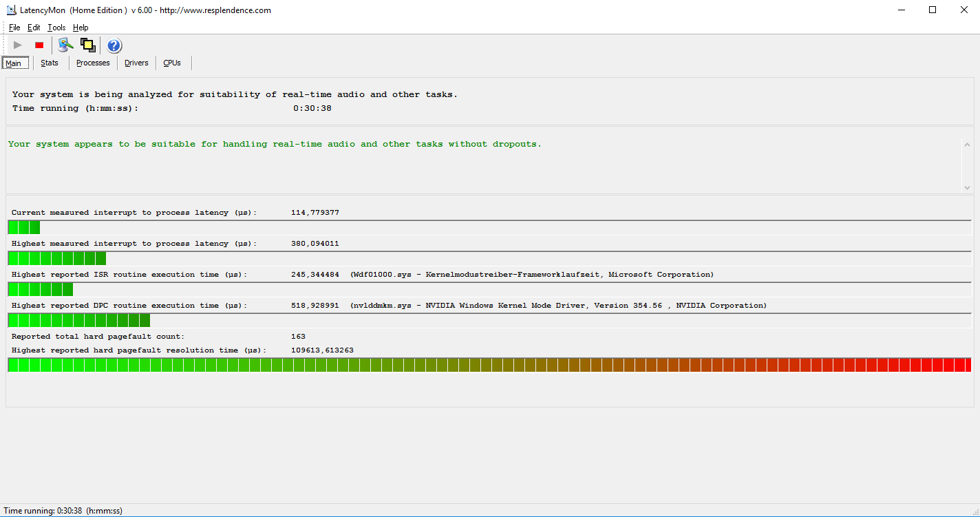Click the up arrow of the message scrollbar
This screenshot has height=517, width=980.
click(967, 144)
